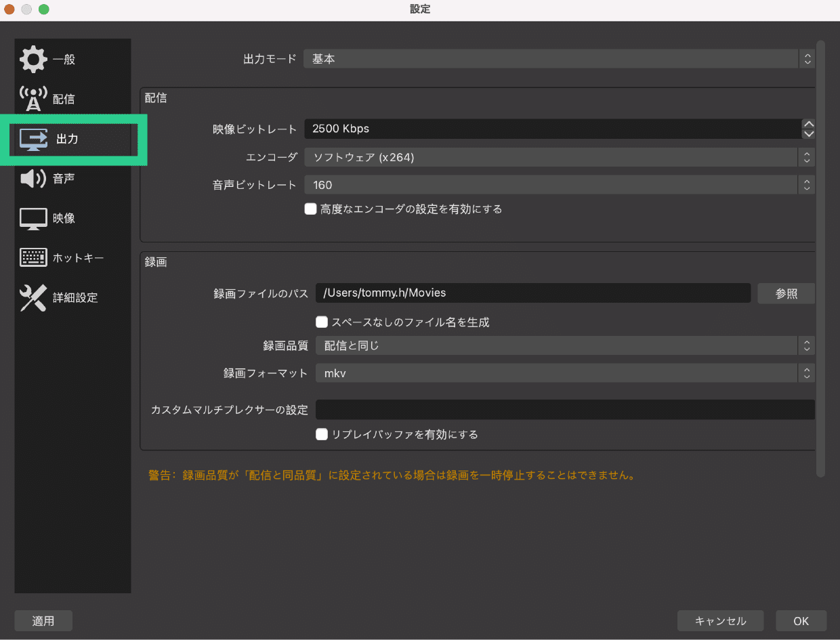The width and height of the screenshot is (840, 640).
Task: Open the 一般 general settings gear icon
Action: tap(33, 60)
